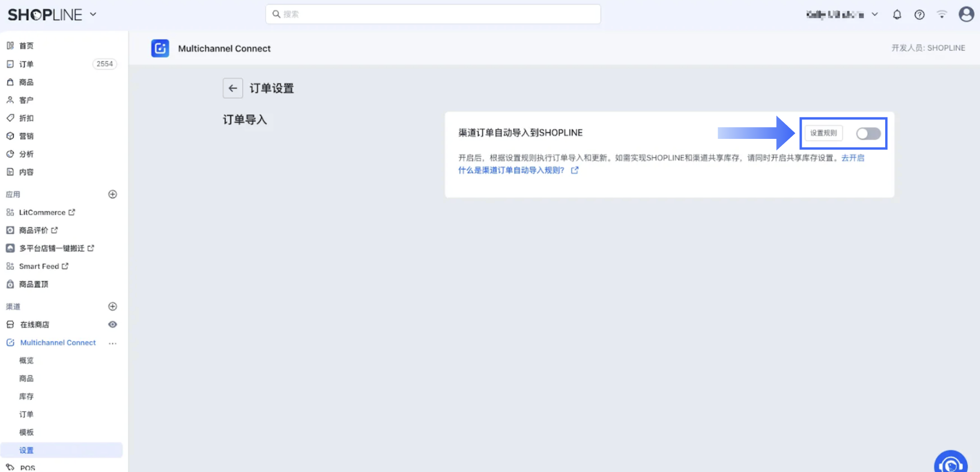Add a new app with the 应用 plus icon
980x472 pixels.
113,194
